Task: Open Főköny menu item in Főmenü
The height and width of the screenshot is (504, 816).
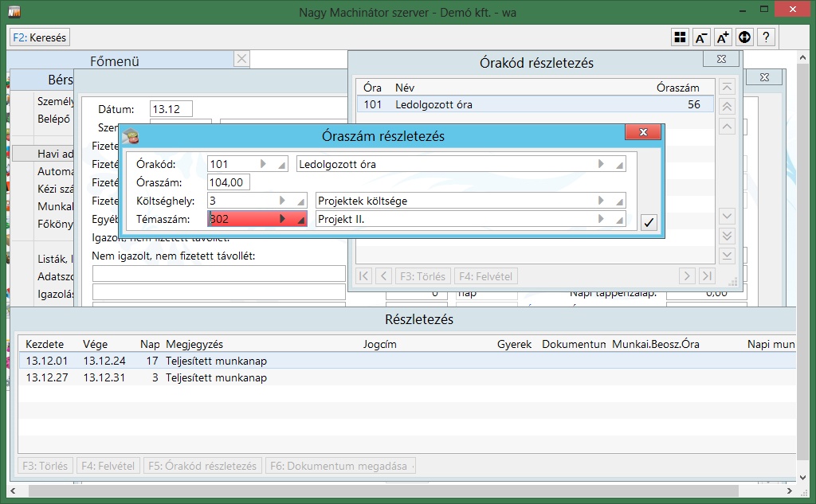Action: pyautogui.click(x=55, y=225)
